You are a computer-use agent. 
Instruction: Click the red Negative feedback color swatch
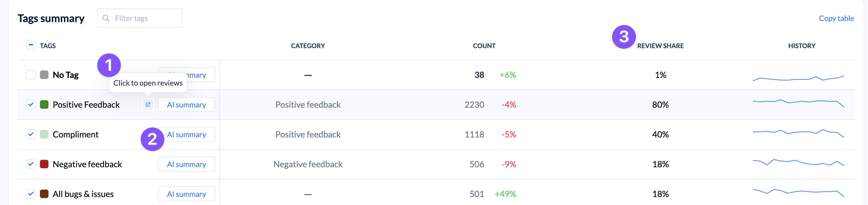pos(44,164)
